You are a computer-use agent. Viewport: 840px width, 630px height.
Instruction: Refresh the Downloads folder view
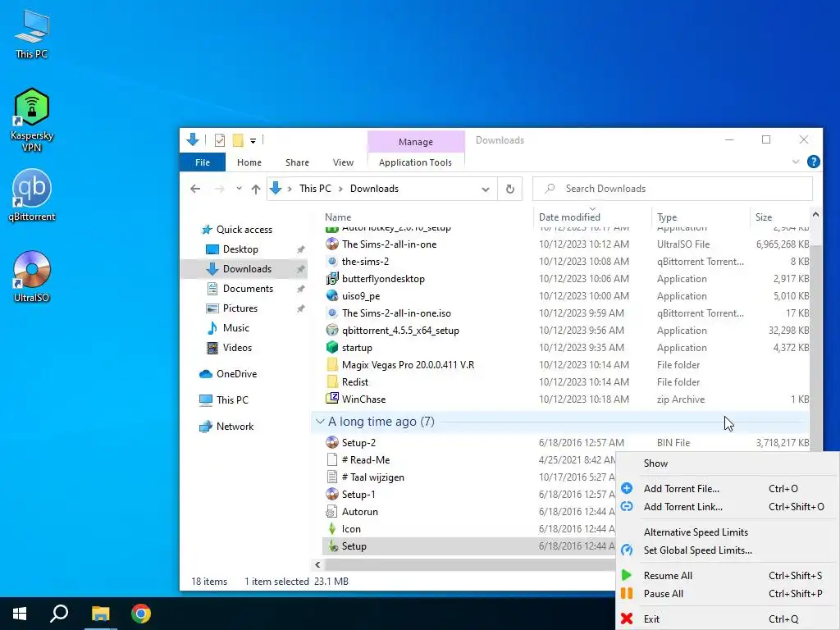[x=510, y=189]
